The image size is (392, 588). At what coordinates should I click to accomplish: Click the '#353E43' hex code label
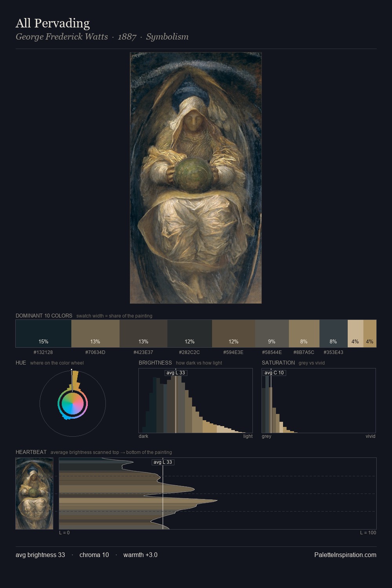click(333, 352)
